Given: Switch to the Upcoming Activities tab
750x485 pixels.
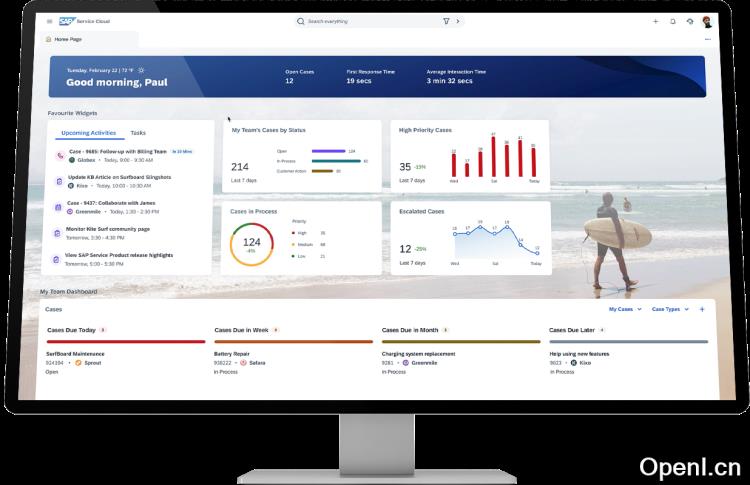Looking at the screenshot, I should click(88, 133).
